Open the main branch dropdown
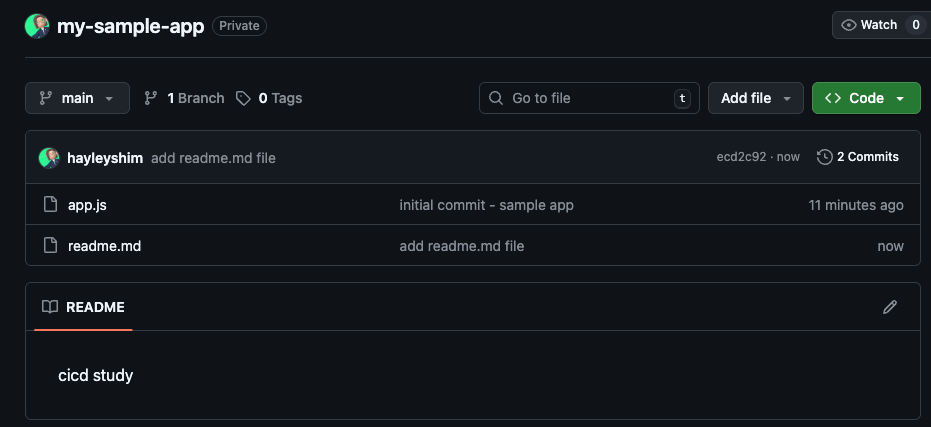Viewport: 931px width, 427px height. (77, 98)
